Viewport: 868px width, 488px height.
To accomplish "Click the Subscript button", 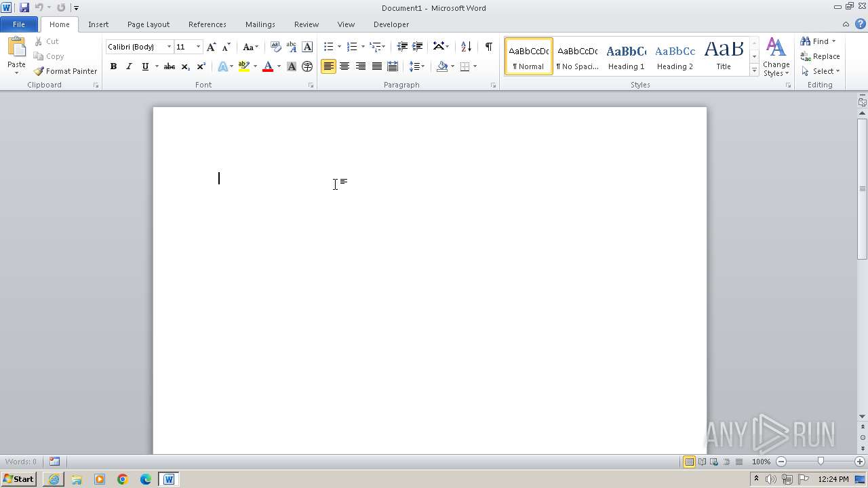I will (x=186, y=66).
